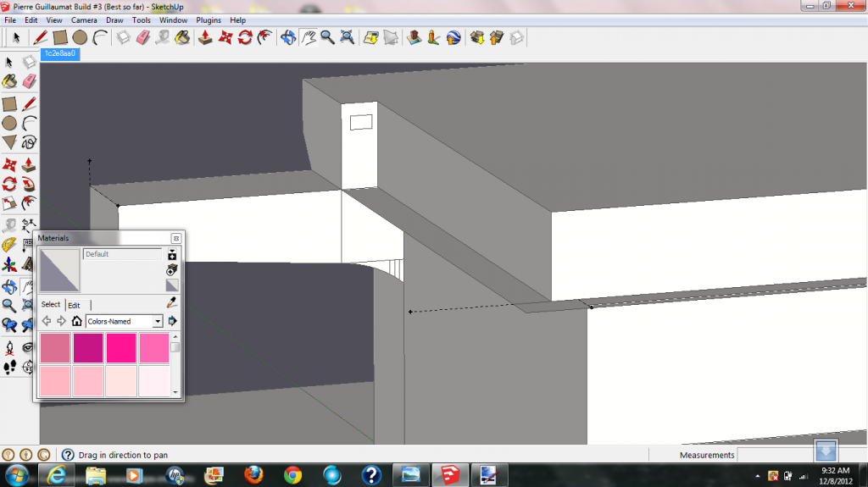Choose the Zoom magnifier in top toolbar
868x487 pixels.
328,37
